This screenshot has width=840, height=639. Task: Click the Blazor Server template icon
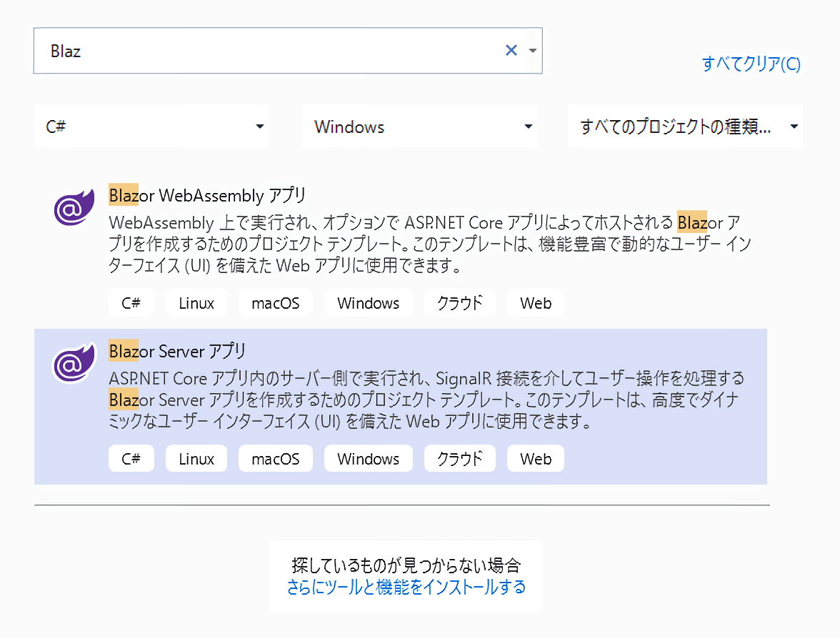tap(74, 364)
